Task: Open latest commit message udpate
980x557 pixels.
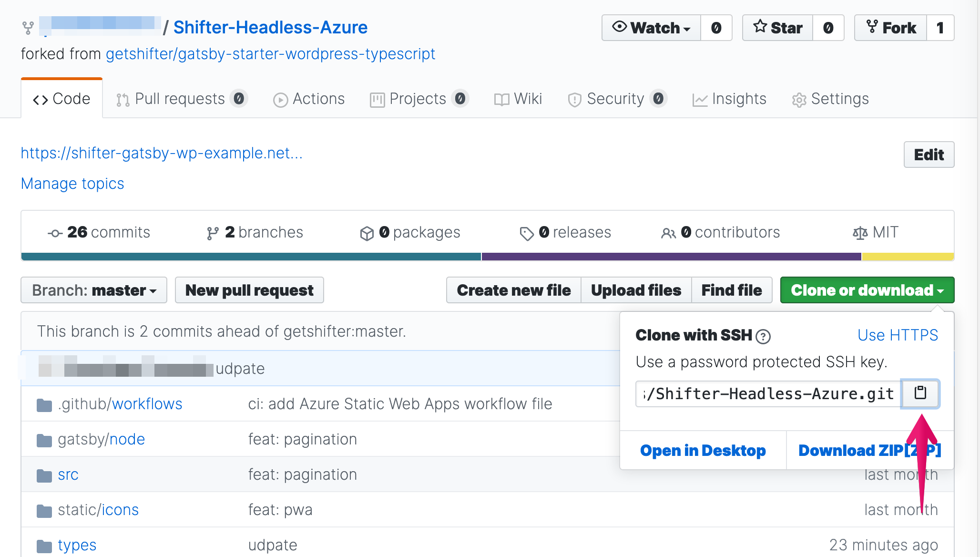Action: pyautogui.click(x=240, y=369)
